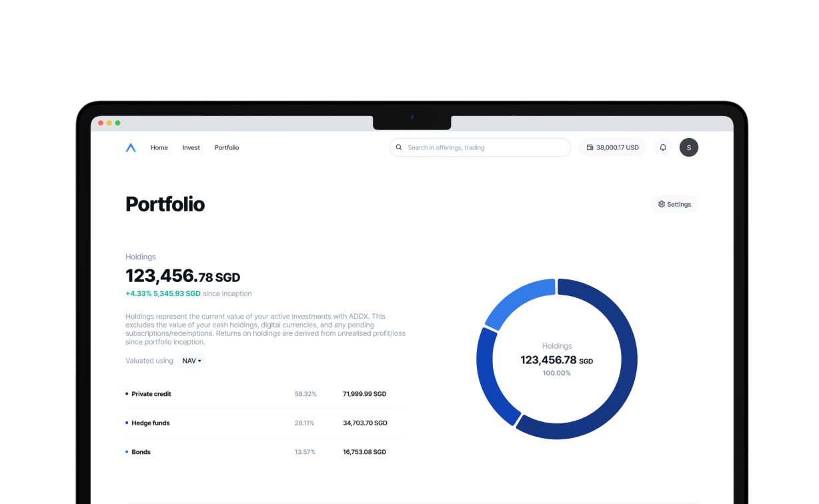Click the green fullscreen window button
This screenshot has width=819, height=504.
click(118, 123)
